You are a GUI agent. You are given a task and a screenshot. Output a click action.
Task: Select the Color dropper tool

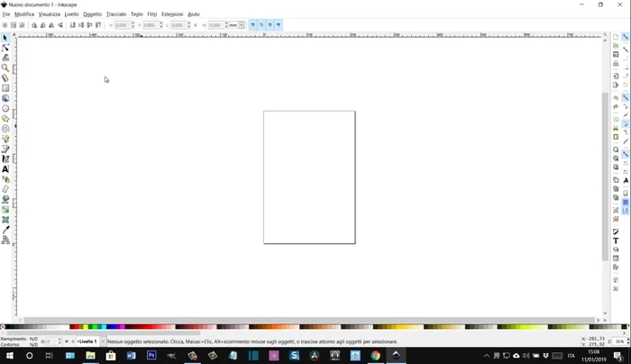(x=5, y=230)
